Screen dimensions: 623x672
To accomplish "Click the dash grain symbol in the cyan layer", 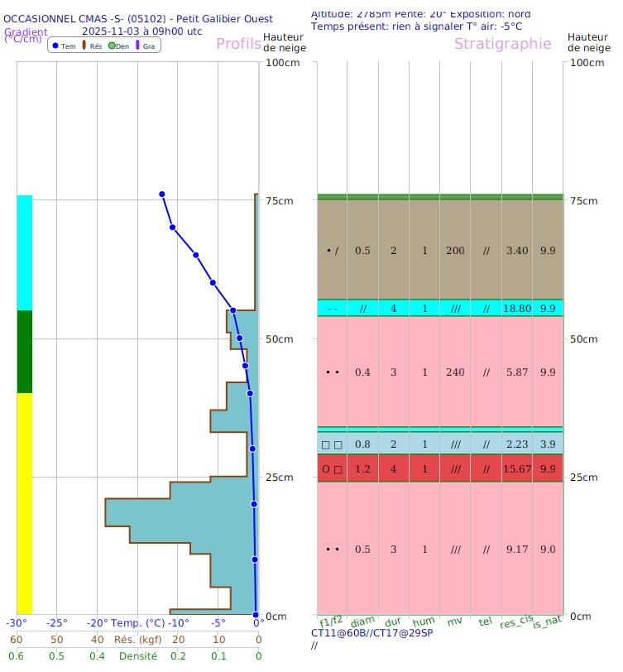I will click(332, 309).
